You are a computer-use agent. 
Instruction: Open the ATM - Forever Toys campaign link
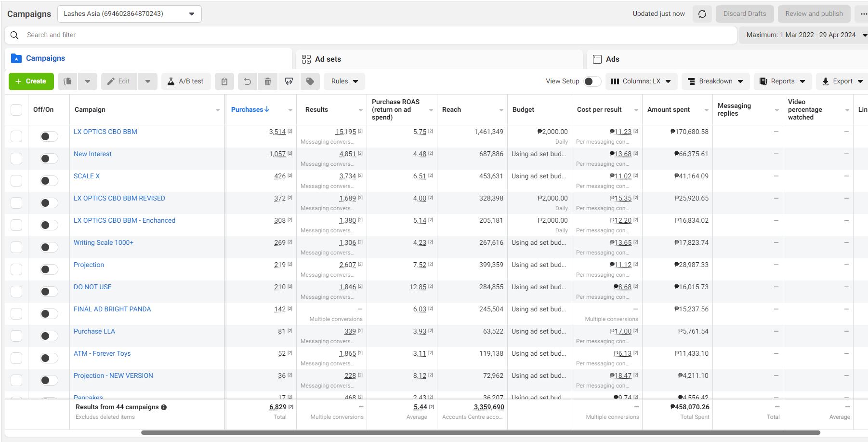click(x=102, y=354)
